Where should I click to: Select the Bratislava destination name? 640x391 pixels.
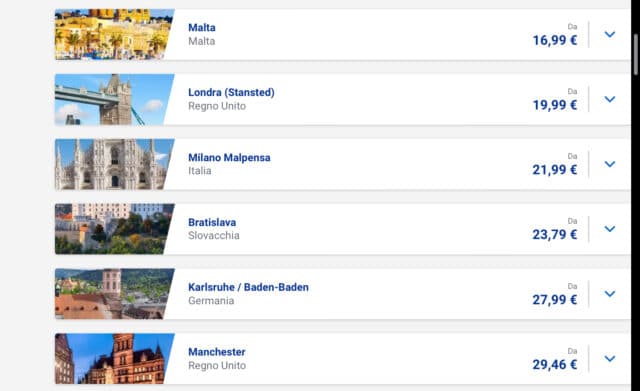212,222
